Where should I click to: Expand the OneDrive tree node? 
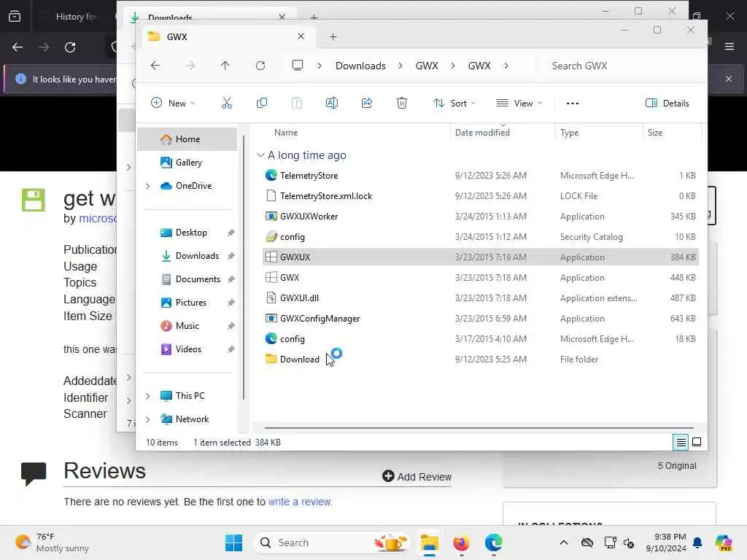click(147, 186)
